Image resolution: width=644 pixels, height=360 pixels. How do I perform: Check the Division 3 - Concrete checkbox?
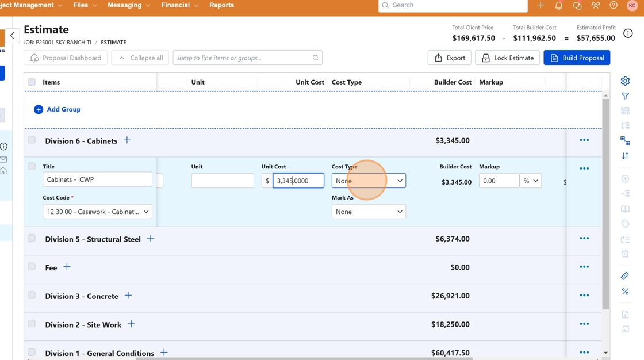(32, 295)
